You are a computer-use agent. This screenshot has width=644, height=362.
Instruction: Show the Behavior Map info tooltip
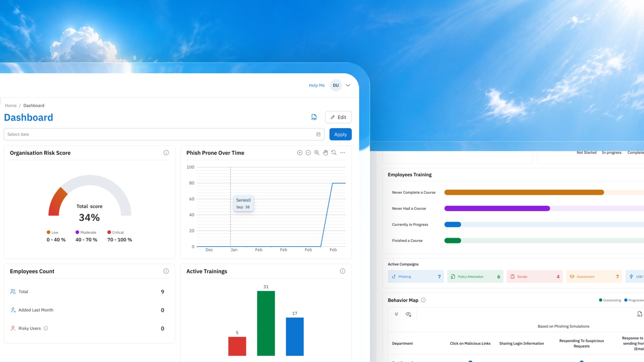point(423,300)
